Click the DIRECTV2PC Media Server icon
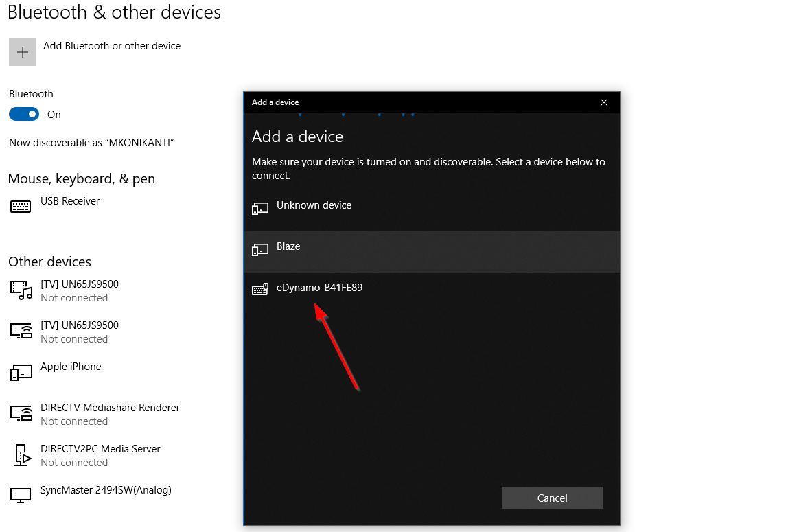788x532 pixels. 21,455
